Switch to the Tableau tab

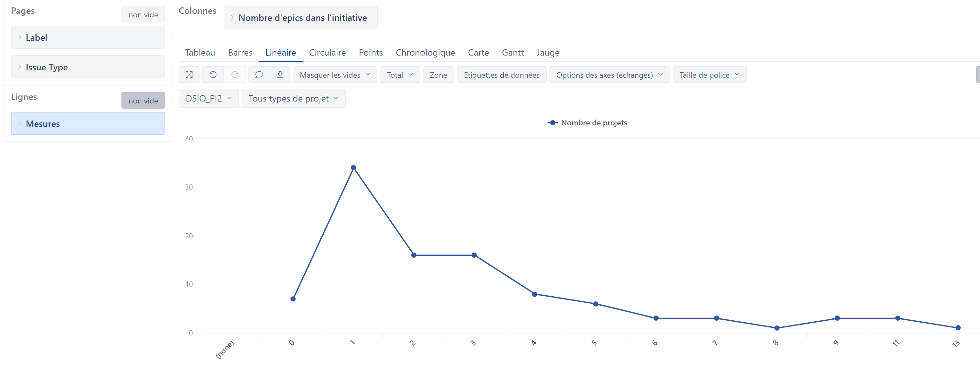(200, 52)
